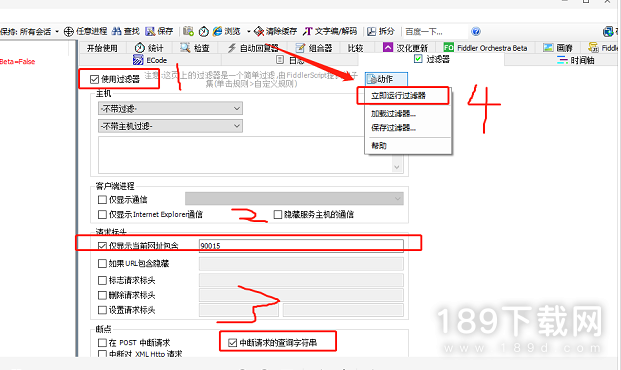Image resolution: width=621 pixels, height=370 pixels.
Task: Toggle the 仅显示通信 checkbox
Action: tap(102, 199)
